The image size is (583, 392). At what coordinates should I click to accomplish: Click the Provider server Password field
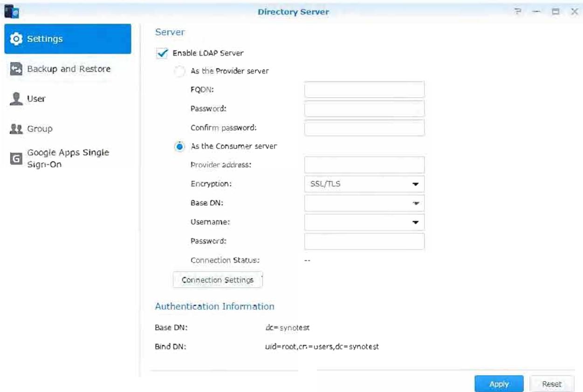(364, 108)
